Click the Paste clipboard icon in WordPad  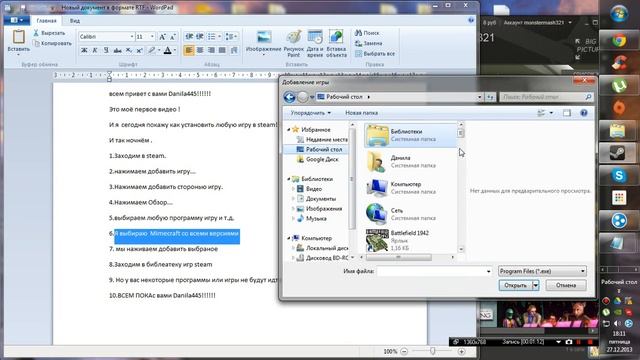(18, 37)
